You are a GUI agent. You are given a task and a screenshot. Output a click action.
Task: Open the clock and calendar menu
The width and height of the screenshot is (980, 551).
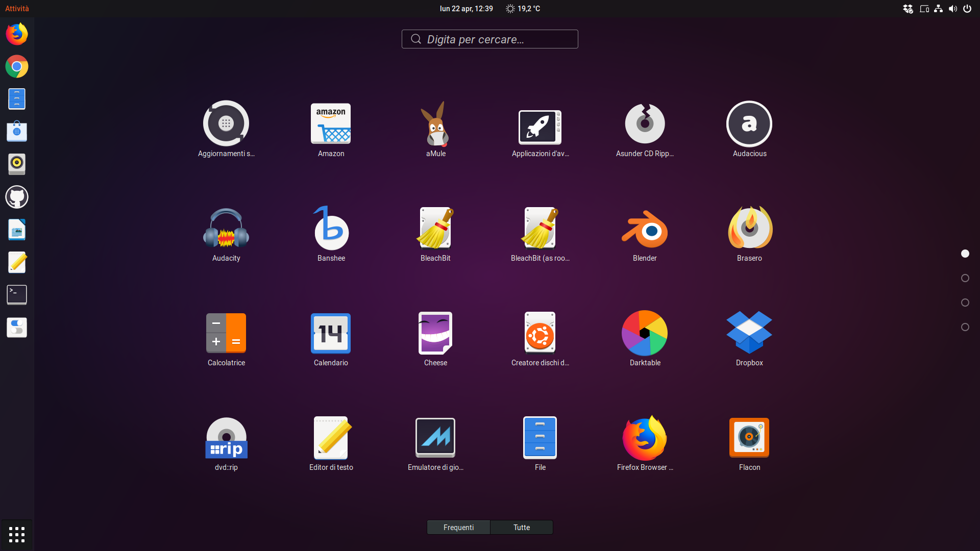(466, 9)
